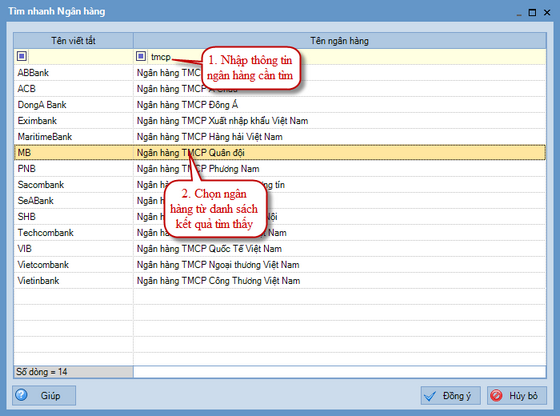Select the PNB row

coord(280,169)
